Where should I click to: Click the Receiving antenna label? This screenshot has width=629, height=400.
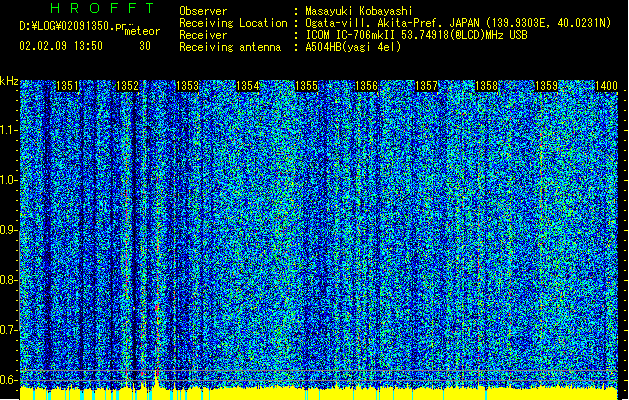click(x=230, y=47)
